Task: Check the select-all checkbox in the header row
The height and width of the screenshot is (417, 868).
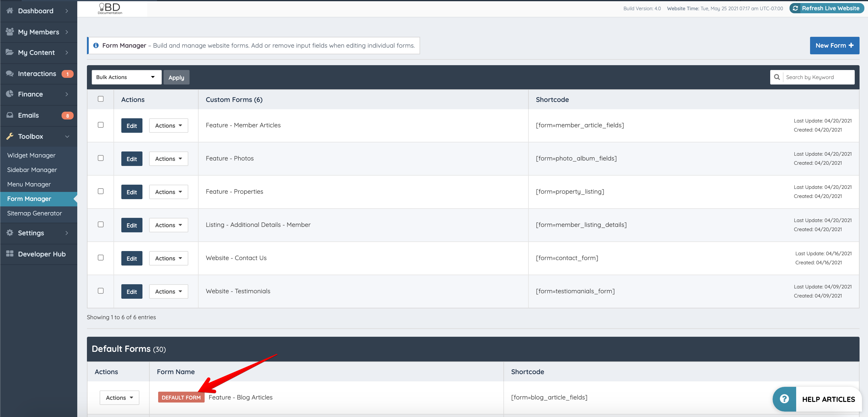Action: [101, 98]
